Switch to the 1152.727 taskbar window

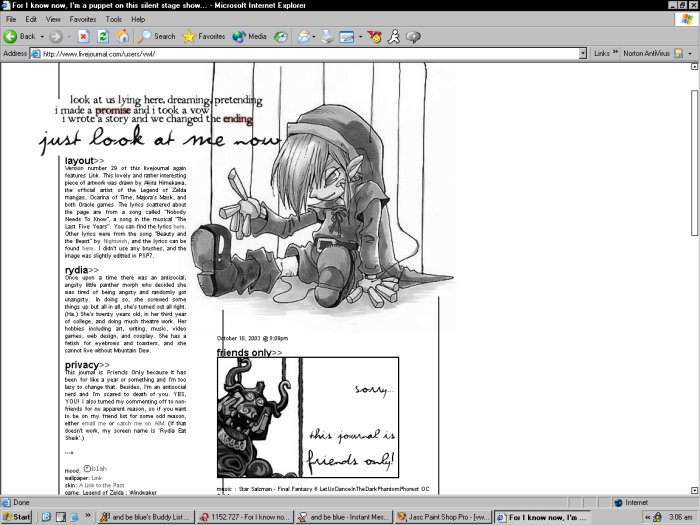[x=245, y=517]
